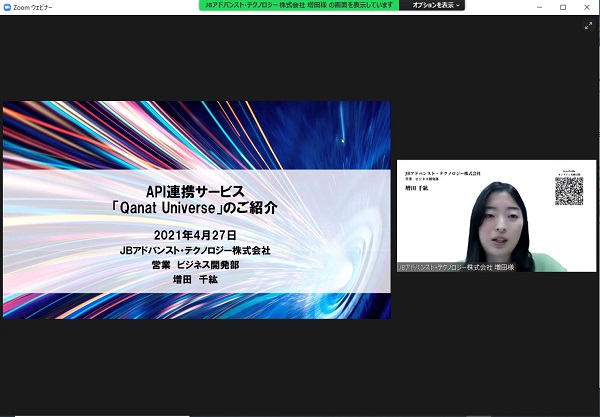This screenshot has width=600, height=417.
Task: Select the presenter's video thumbnail
Action: coord(496,216)
